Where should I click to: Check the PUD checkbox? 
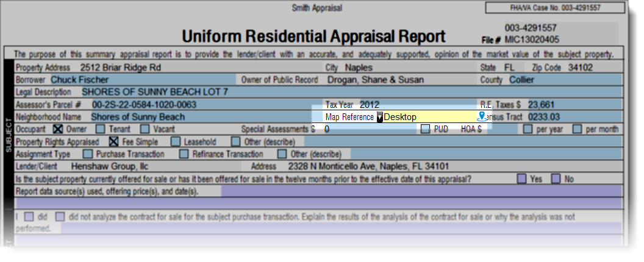pyautogui.click(x=425, y=129)
